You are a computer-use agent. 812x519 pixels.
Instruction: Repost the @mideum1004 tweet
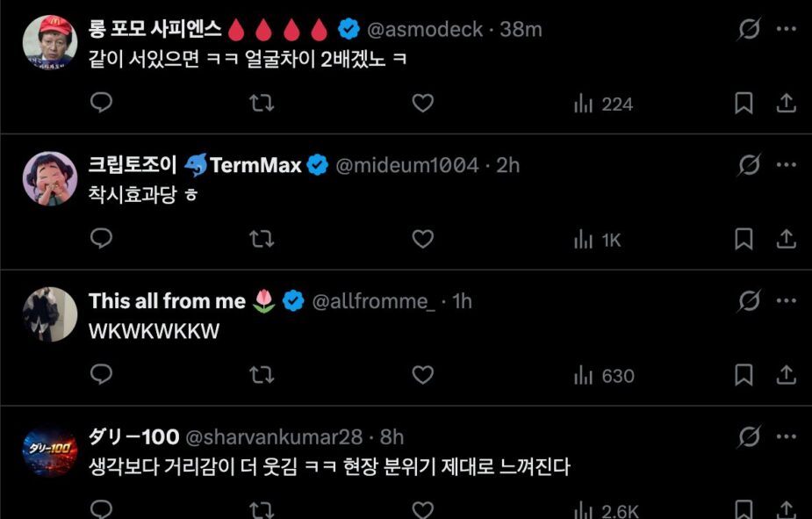[262, 239]
